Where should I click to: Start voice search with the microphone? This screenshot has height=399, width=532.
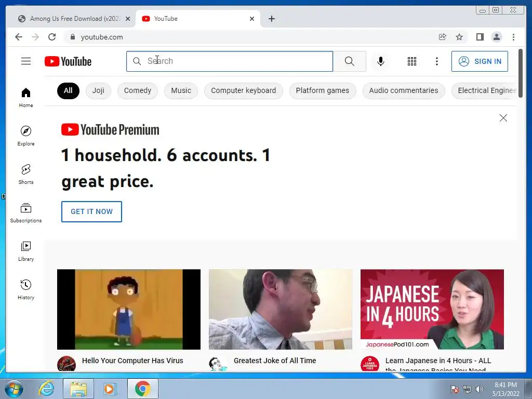[x=381, y=61]
